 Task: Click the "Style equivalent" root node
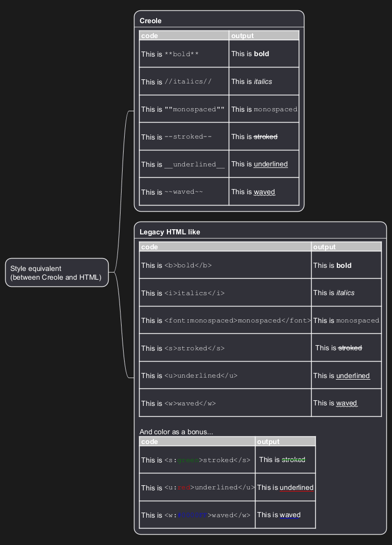click(x=57, y=272)
